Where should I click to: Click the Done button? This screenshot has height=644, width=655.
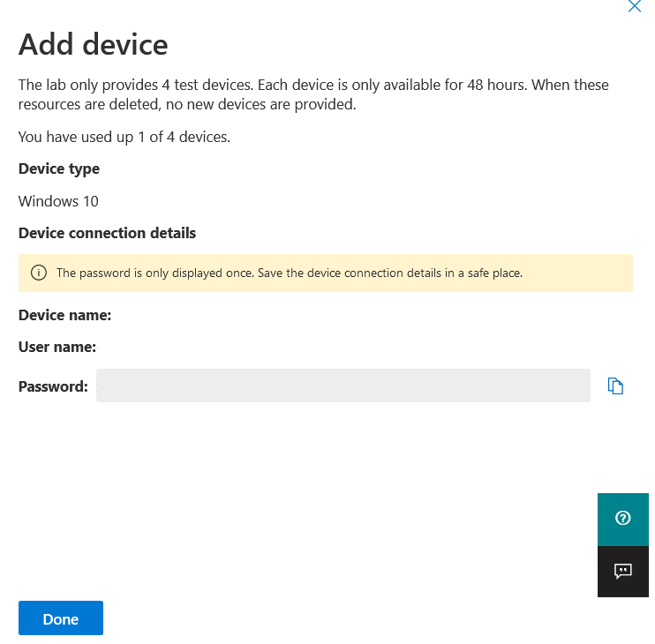(61, 618)
